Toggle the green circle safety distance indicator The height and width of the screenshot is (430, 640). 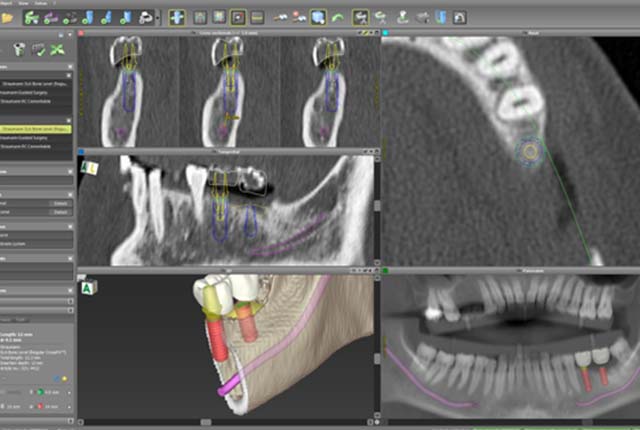[40, 392]
